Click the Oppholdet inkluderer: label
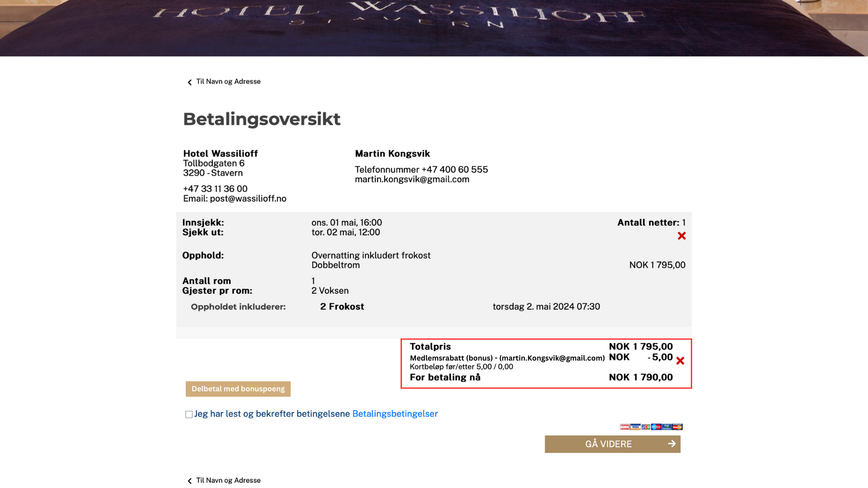Viewport: 868px width, 488px height. [x=238, y=307]
